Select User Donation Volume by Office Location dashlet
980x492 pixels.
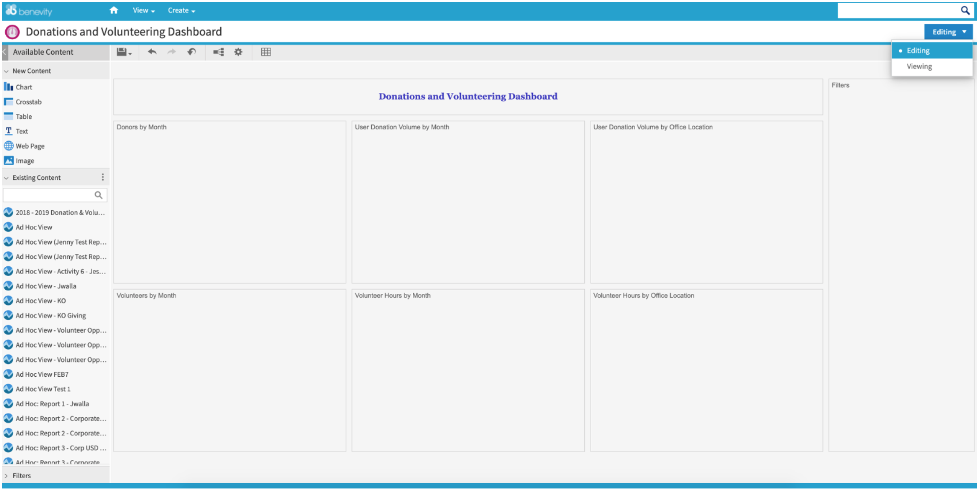tap(706, 202)
